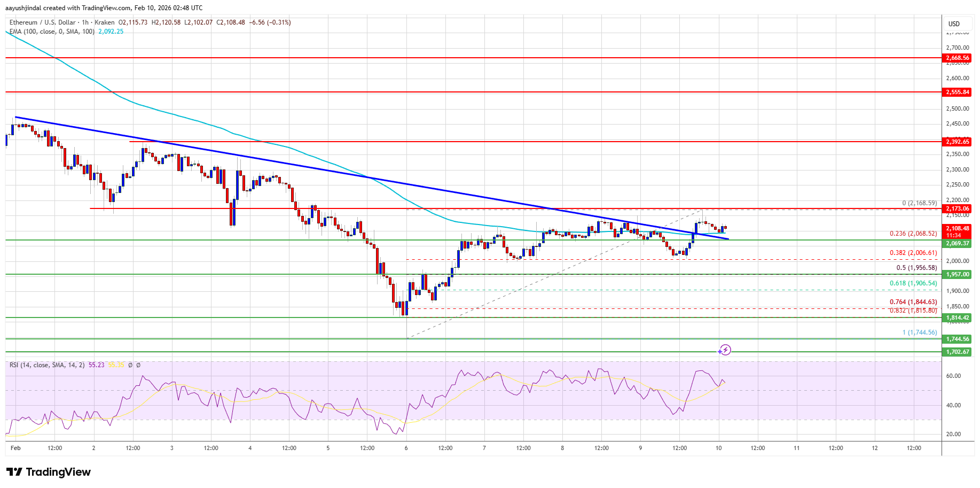The height and width of the screenshot is (488, 980).
Task: Click the Feb label on the time axis
Action: [15, 448]
